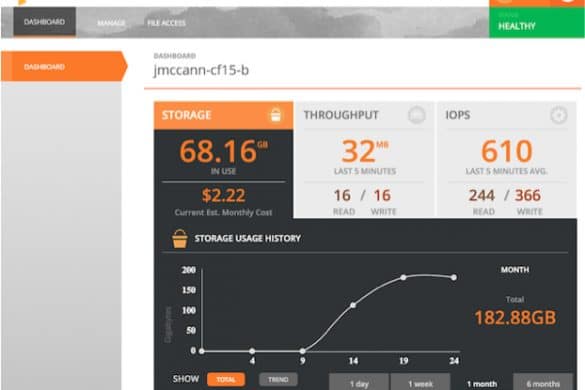Click the chart data point at day 24

(x=454, y=277)
